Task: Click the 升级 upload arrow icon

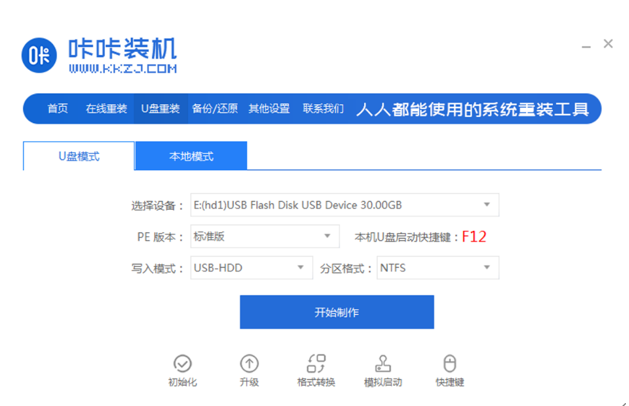Action: point(249,363)
